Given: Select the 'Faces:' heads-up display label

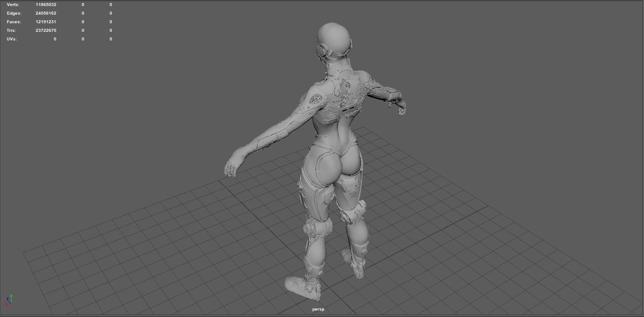Looking at the screenshot, I should [14, 22].
